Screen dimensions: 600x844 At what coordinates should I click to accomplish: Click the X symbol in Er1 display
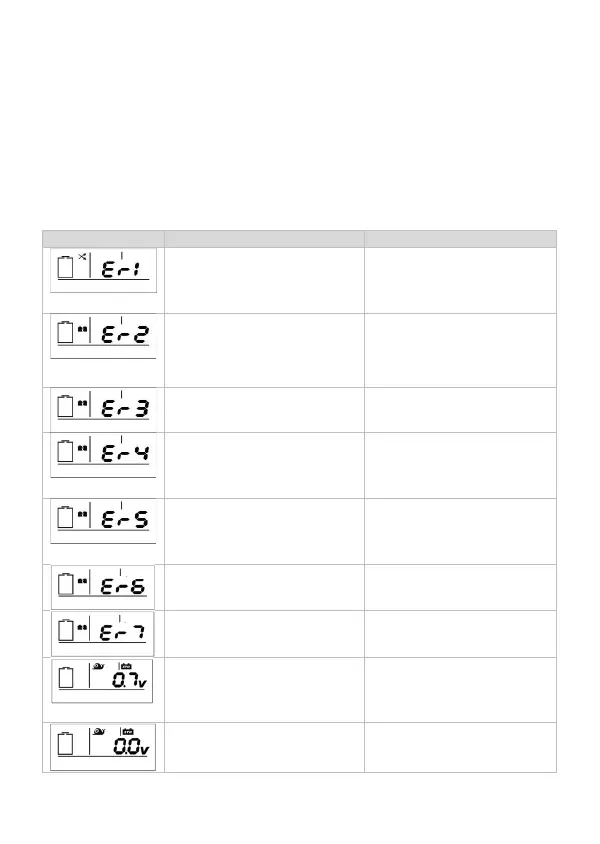click(x=82, y=257)
